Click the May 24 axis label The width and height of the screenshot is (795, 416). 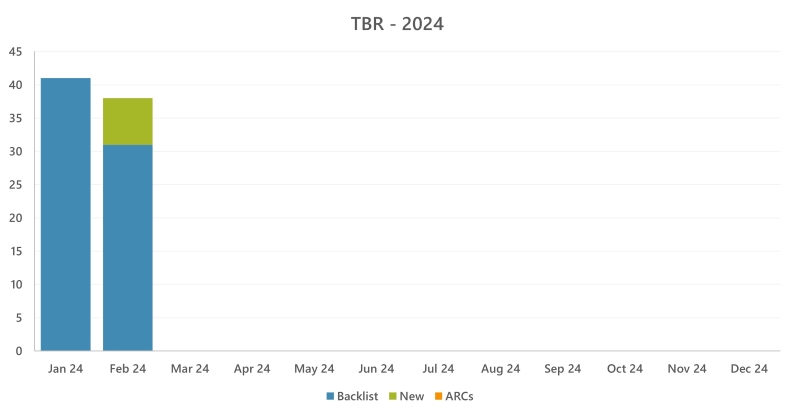pos(314,369)
